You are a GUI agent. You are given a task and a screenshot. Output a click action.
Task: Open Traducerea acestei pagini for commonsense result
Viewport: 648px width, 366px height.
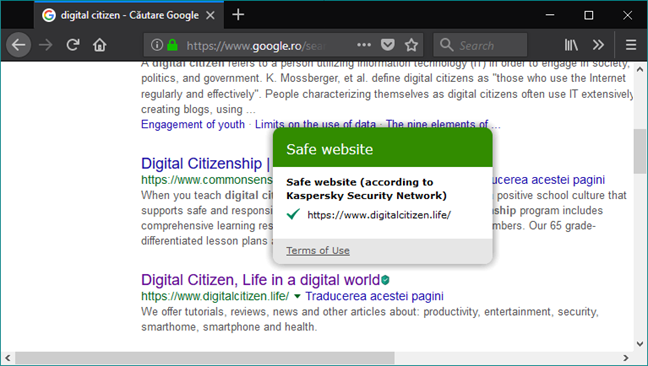[548, 180]
